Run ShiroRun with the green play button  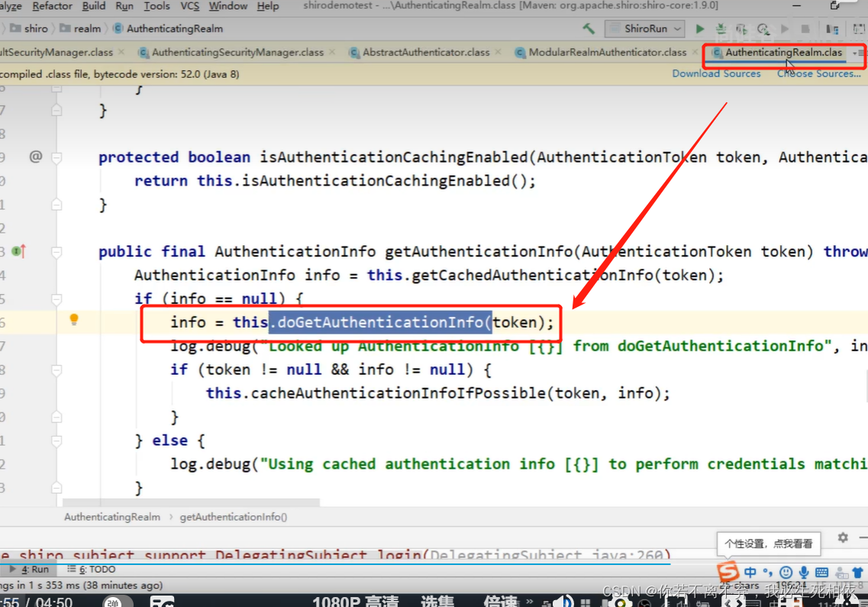[x=700, y=28]
